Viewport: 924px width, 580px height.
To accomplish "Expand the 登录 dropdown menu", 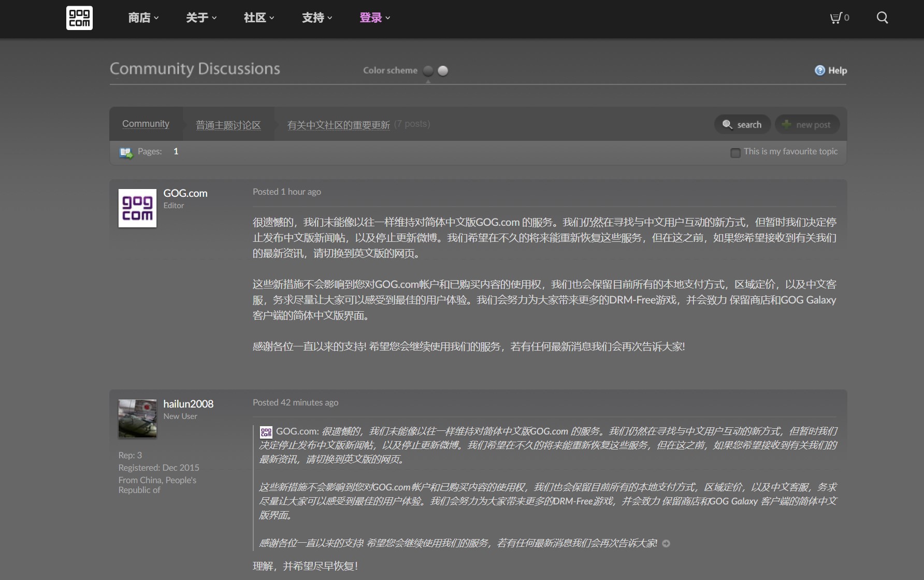I will 375,18.
